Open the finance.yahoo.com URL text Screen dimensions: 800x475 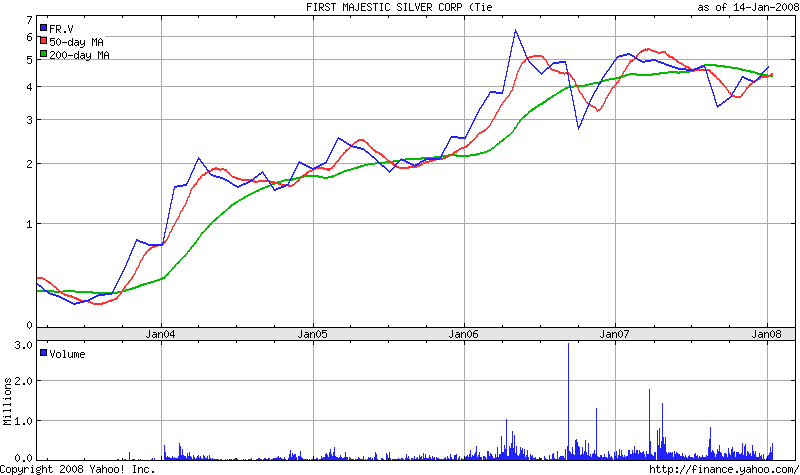point(724,469)
